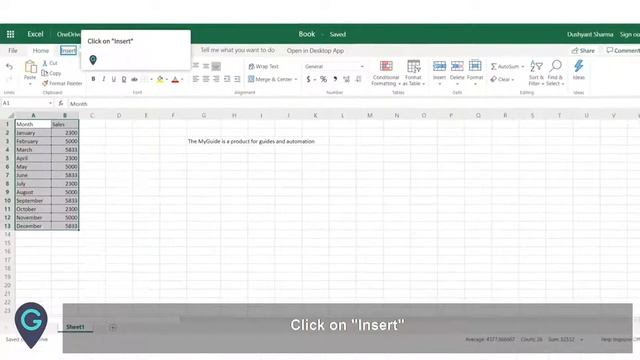Apply percent style number format
The height and width of the screenshot is (360, 640).
pos(323,79)
